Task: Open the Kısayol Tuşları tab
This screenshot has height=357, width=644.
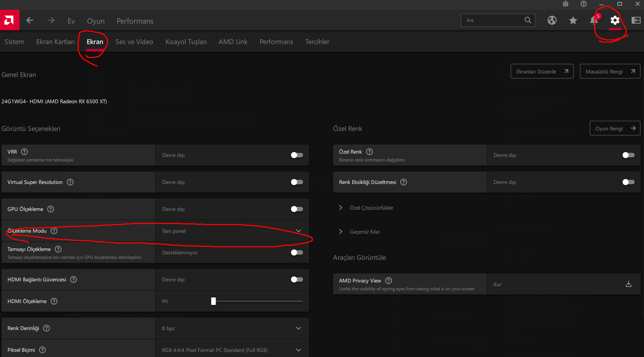Action: (186, 42)
